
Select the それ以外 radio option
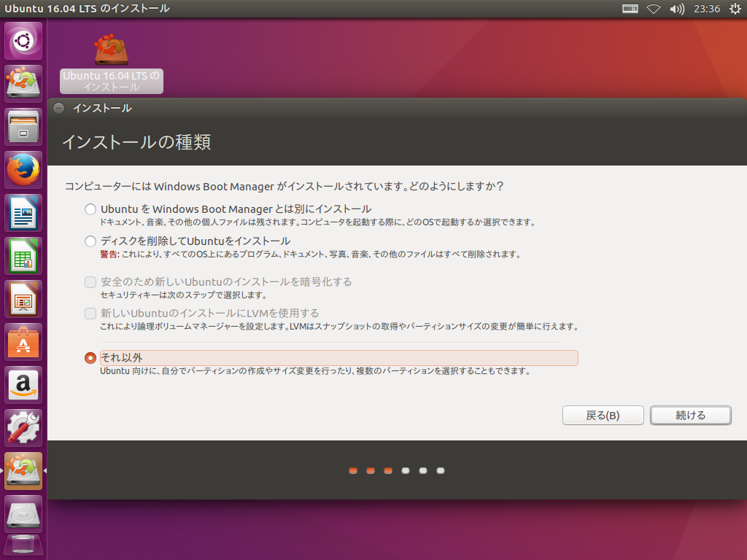coord(90,357)
